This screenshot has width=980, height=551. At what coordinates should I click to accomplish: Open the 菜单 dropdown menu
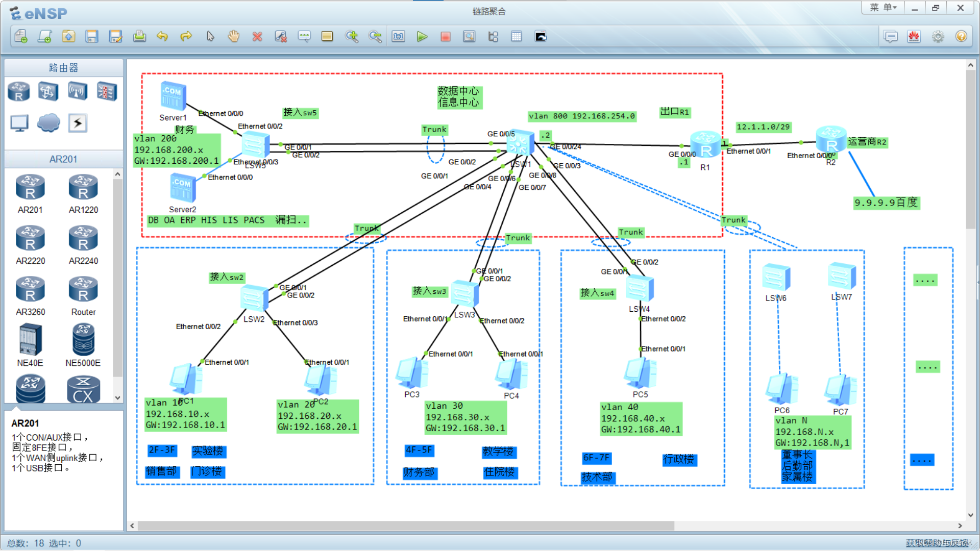point(883,8)
